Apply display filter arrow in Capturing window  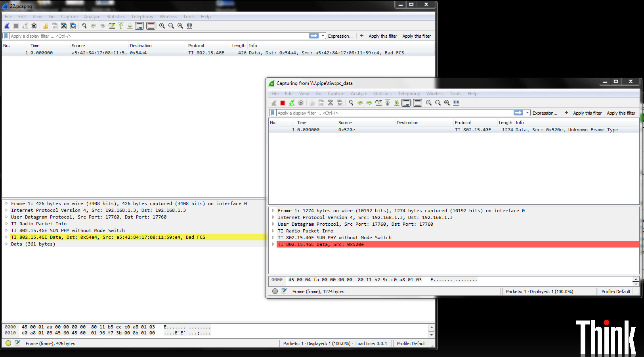point(518,113)
